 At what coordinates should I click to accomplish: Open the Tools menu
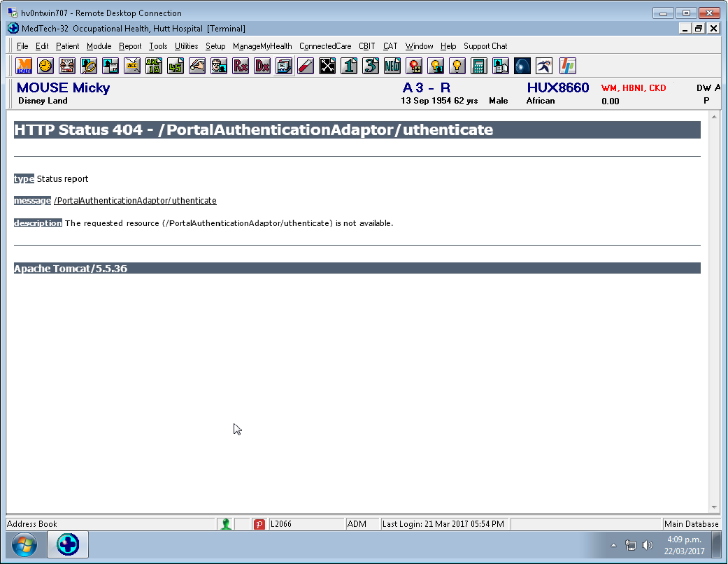click(158, 46)
